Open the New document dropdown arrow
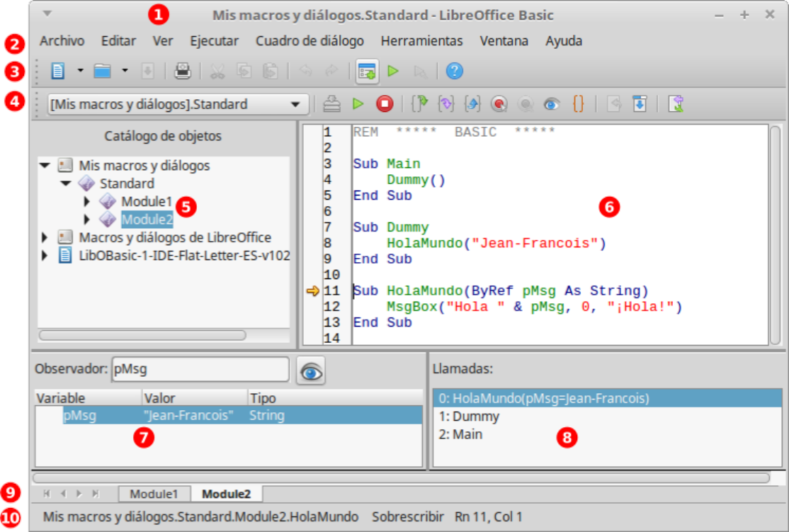789x532 pixels. click(81, 71)
